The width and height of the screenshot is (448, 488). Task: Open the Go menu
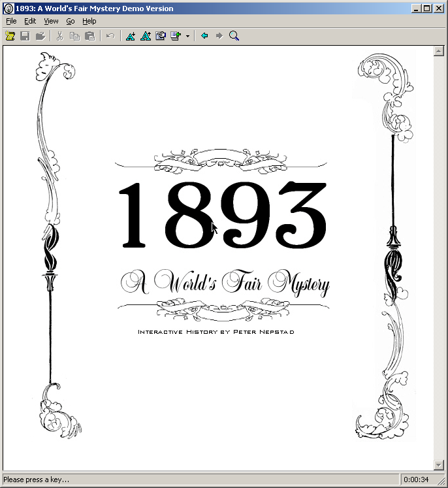pyautogui.click(x=71, y=21)
